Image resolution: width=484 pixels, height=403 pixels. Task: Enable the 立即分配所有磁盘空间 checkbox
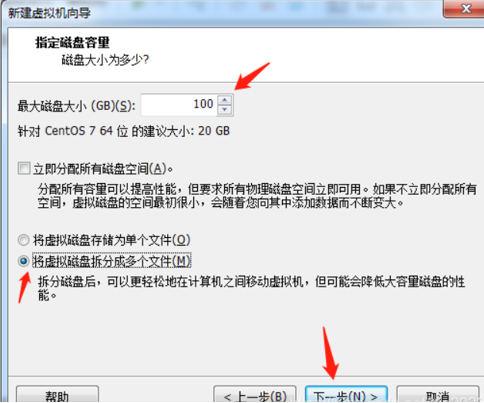[24, 168]
